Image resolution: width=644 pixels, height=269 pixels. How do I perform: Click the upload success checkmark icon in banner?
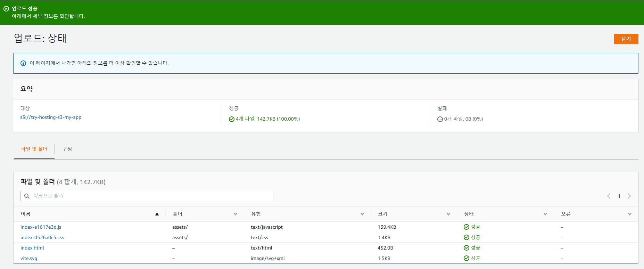[6, 9]
